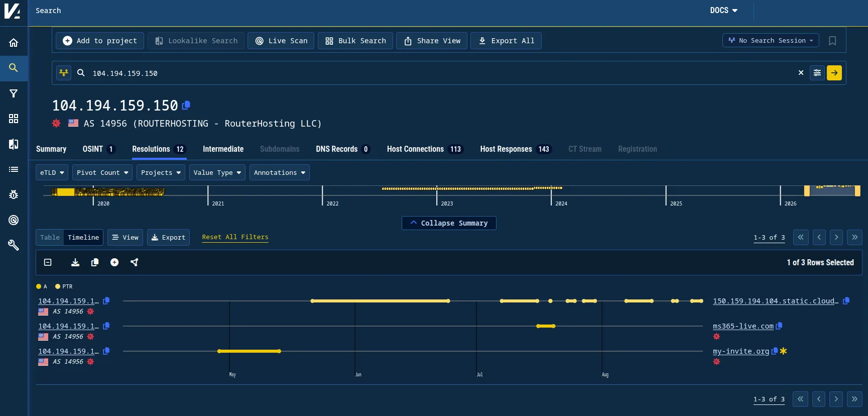
Task: Copy the 104.194.159.150 heading to clipboard
Action: click(186, 105)
